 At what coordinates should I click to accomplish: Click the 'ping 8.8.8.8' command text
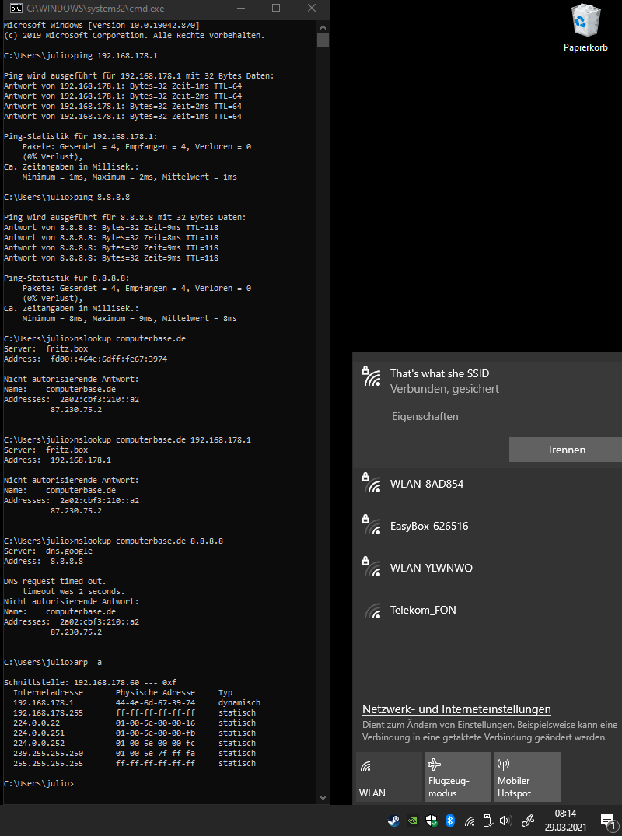point(102,197)
